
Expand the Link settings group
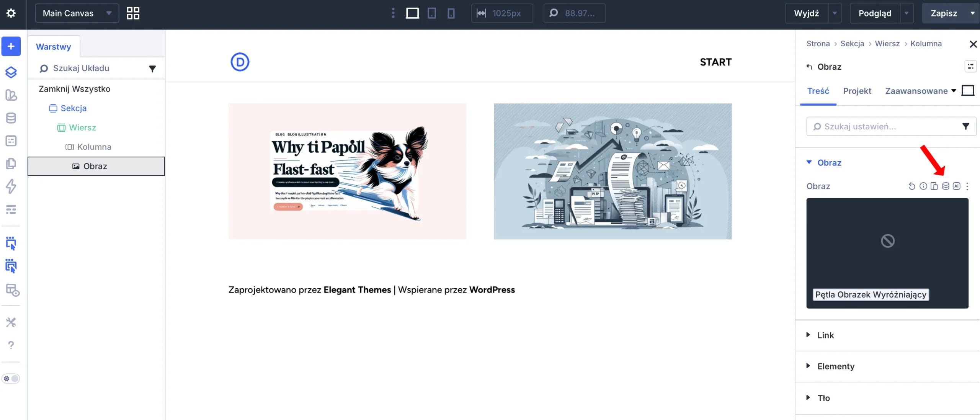tap(825, 335)
